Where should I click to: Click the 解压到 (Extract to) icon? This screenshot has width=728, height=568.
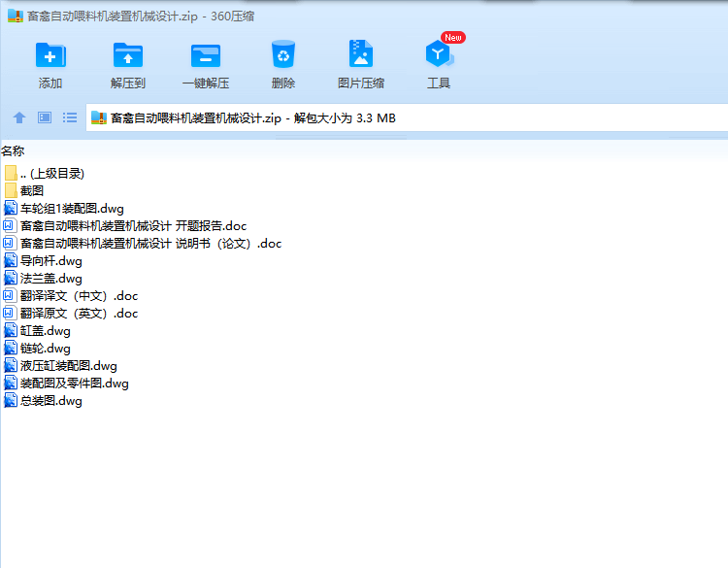coord(128,55)
